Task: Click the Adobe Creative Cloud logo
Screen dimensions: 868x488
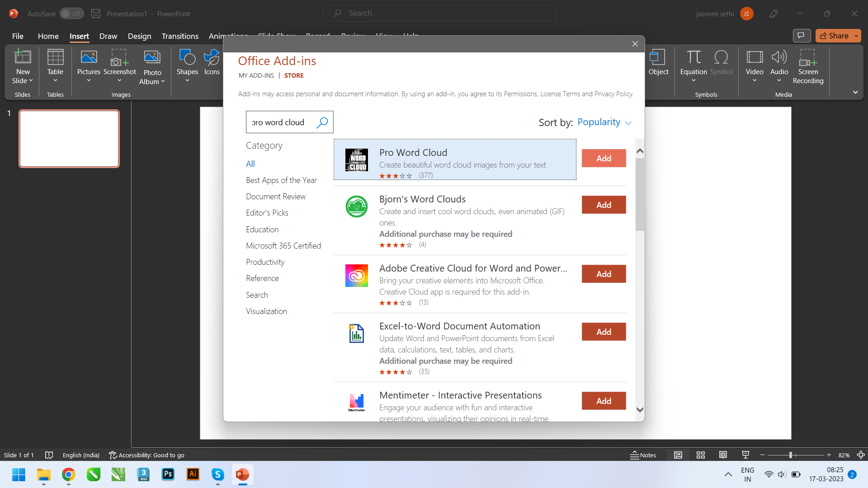Action: pos(357,276)
